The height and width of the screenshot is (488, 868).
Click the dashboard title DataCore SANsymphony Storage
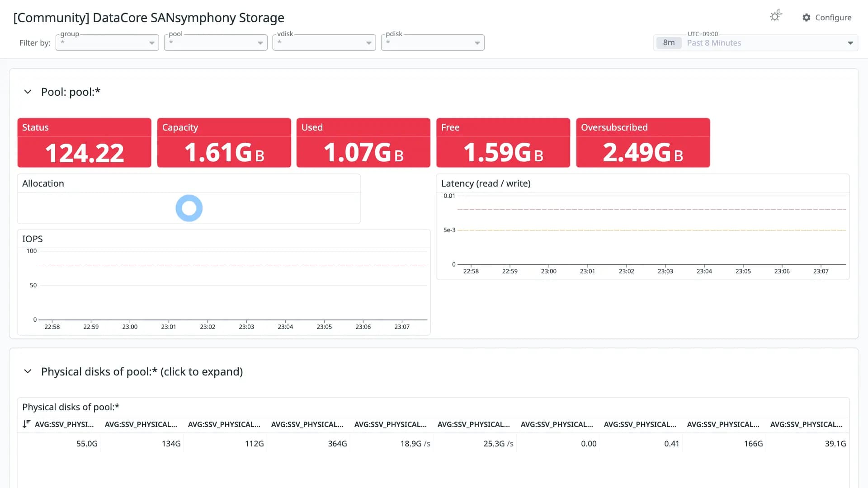pyautogui.click(x=149, y=18)
